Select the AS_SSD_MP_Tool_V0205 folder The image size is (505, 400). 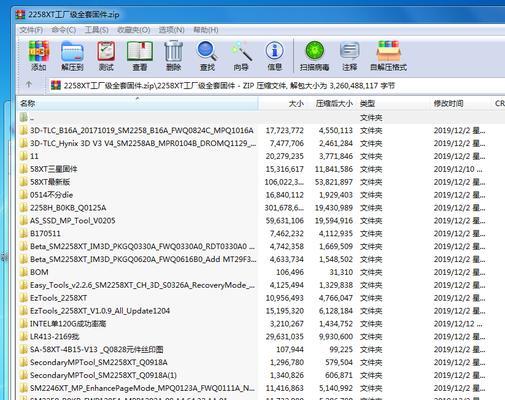(73, 221)
